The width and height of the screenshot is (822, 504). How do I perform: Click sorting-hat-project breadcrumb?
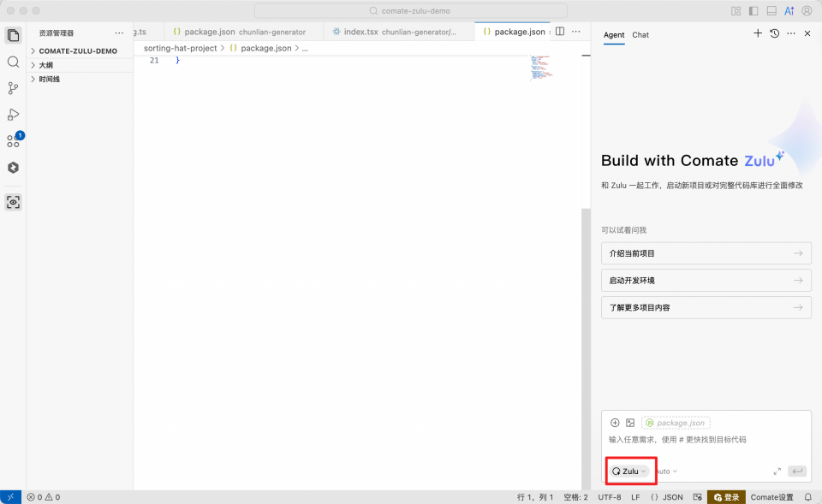point(180,48)
